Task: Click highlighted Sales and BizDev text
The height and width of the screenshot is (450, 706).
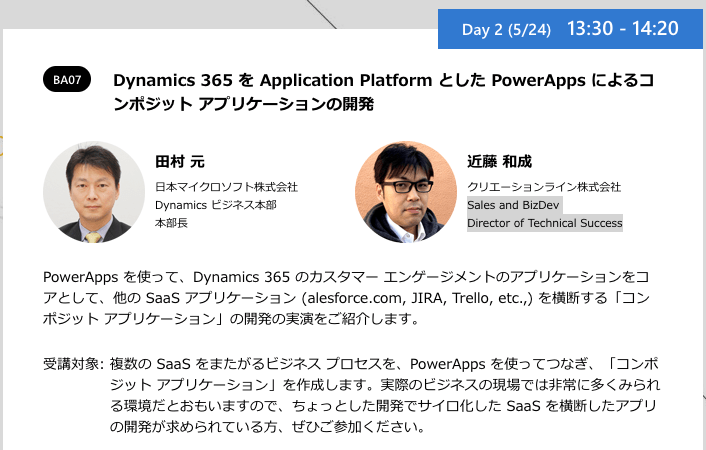Action: (513, 205)
